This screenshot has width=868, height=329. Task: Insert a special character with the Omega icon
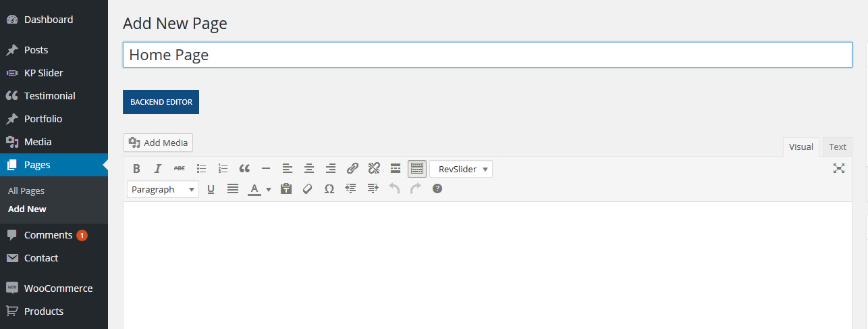tap(329, 189)
